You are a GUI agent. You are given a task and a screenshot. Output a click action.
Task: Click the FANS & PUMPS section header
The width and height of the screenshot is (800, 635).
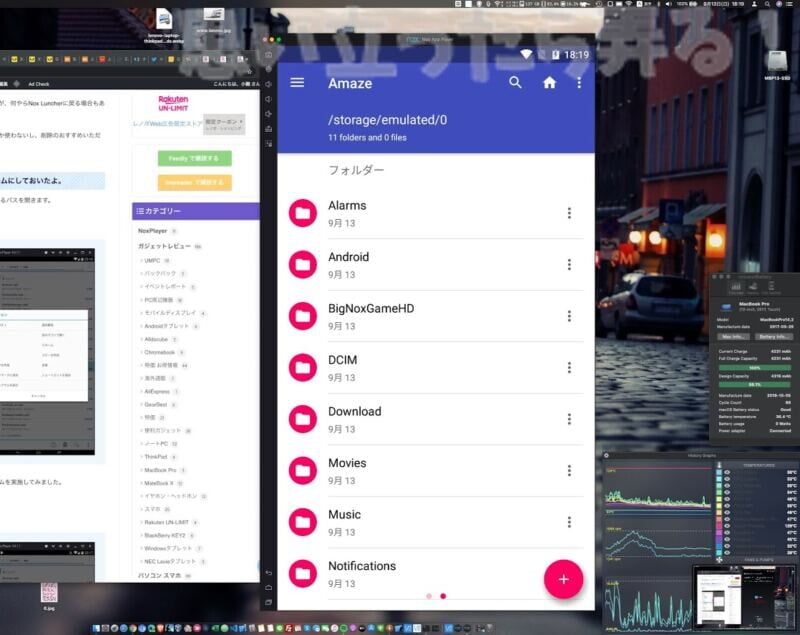759,560
